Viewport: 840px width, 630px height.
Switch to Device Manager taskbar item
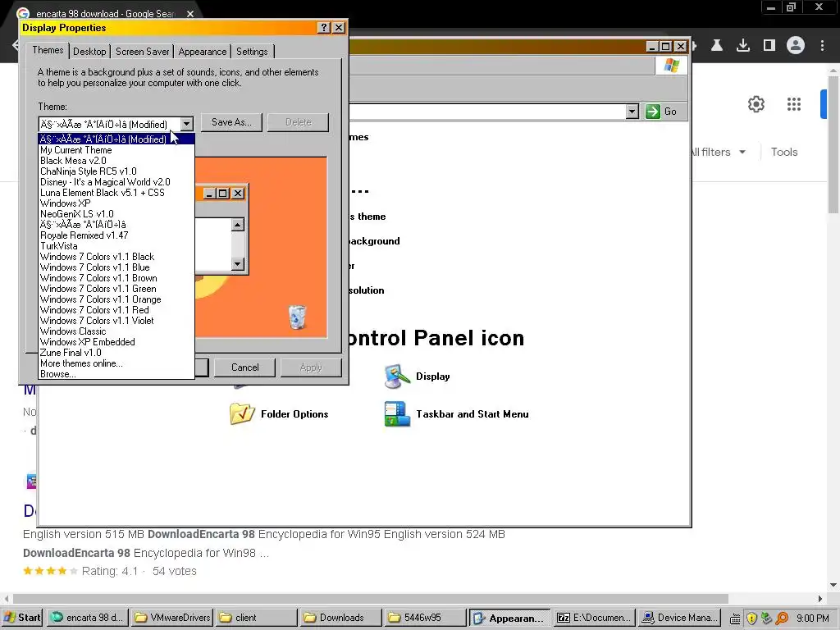coord(678,618)
